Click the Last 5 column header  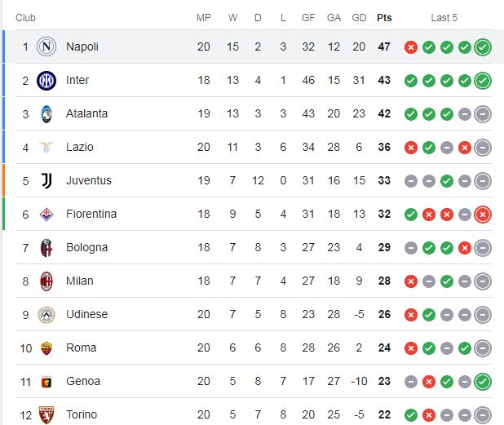tap(444, 18)
